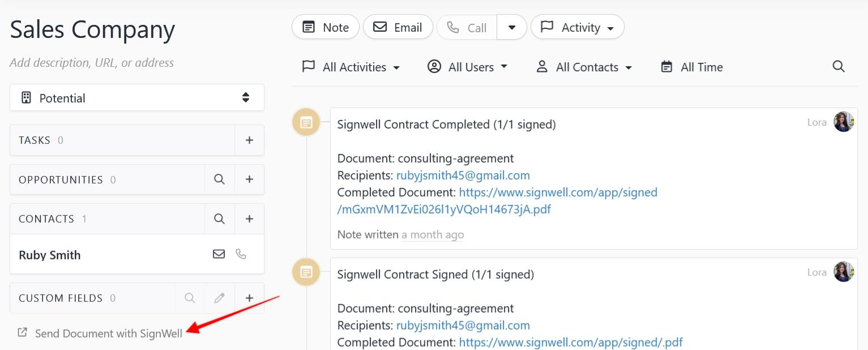Open the Activity menu
Screen dimensions: 868x350
coord(577,27)
